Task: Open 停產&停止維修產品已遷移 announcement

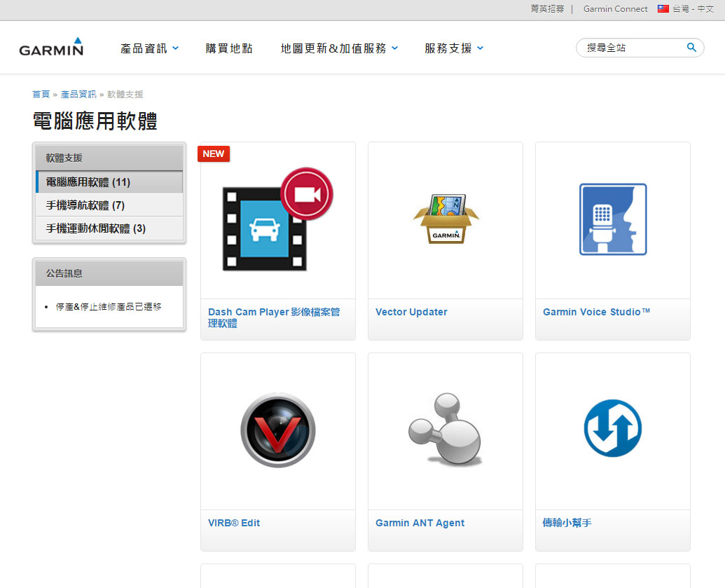Action: pos(109,306)
